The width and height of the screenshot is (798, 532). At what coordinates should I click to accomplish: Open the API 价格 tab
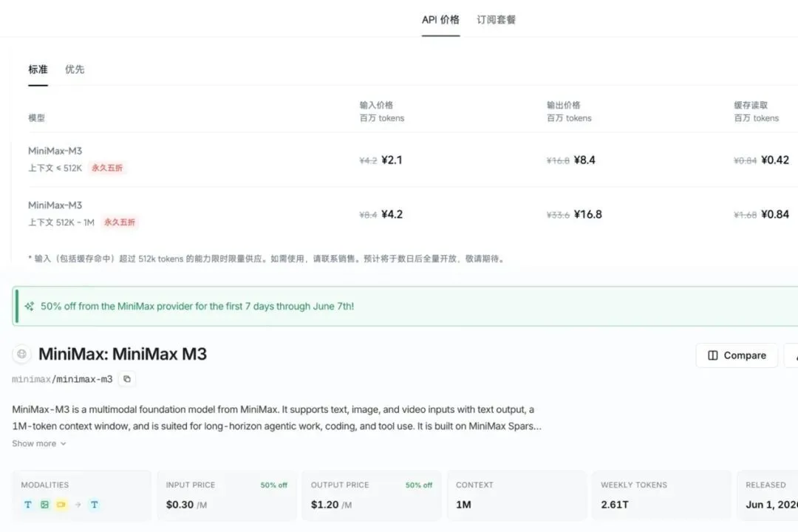[440, 20]
